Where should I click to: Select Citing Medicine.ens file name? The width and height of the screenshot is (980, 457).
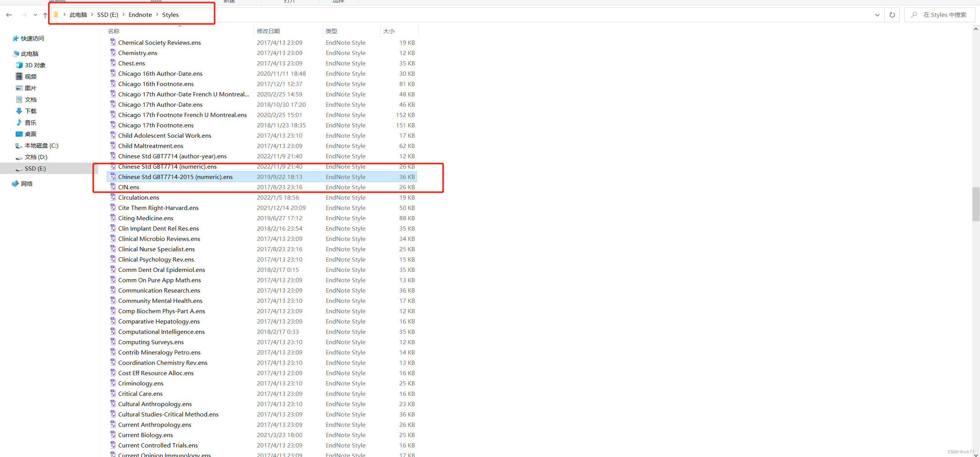click(146, 218)
